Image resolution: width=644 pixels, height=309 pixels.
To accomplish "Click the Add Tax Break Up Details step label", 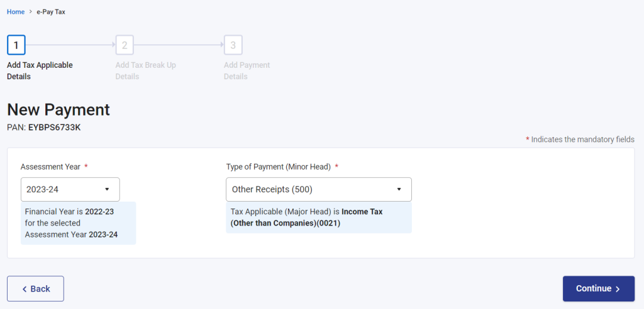I will (x=146, y=71).
